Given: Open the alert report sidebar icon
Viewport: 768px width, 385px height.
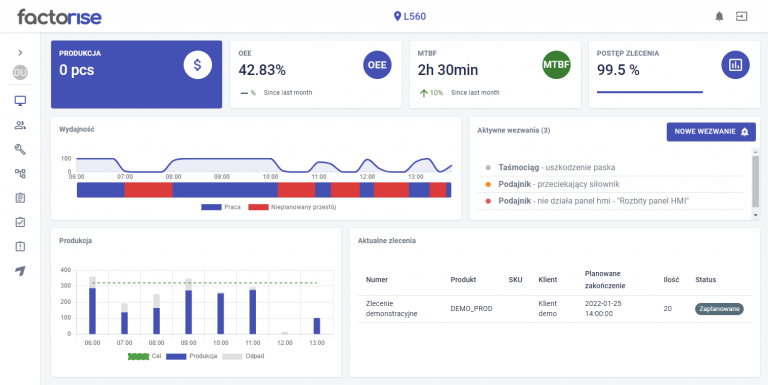Looking at the screenshot, I should [20, 246].
